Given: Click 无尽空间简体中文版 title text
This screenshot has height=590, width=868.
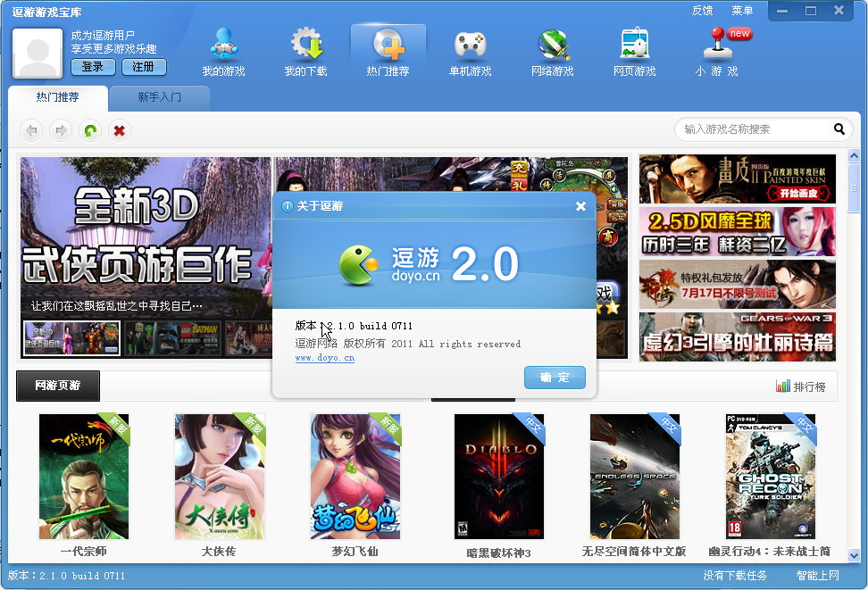Looking at the screenshot, I should [x=634, y=552].
